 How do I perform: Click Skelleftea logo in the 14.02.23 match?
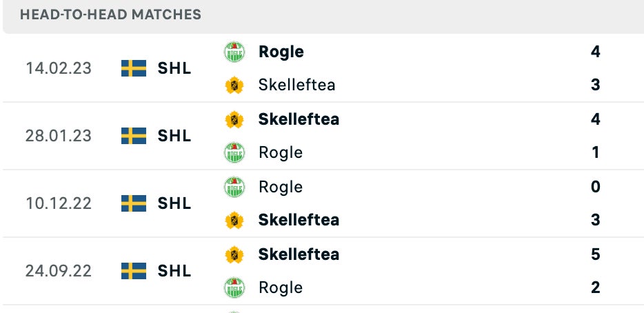pyautogui.click(x=234, y=85)
